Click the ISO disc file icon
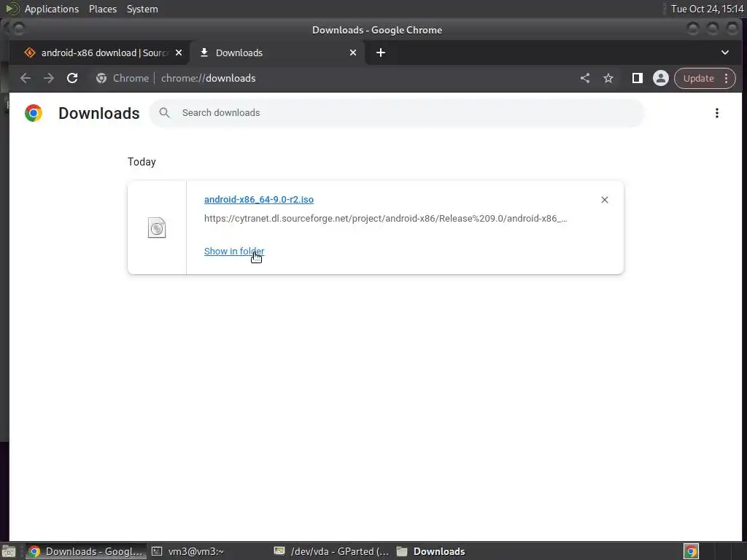This screenshot has width=747, height=560. pos(157,227)
